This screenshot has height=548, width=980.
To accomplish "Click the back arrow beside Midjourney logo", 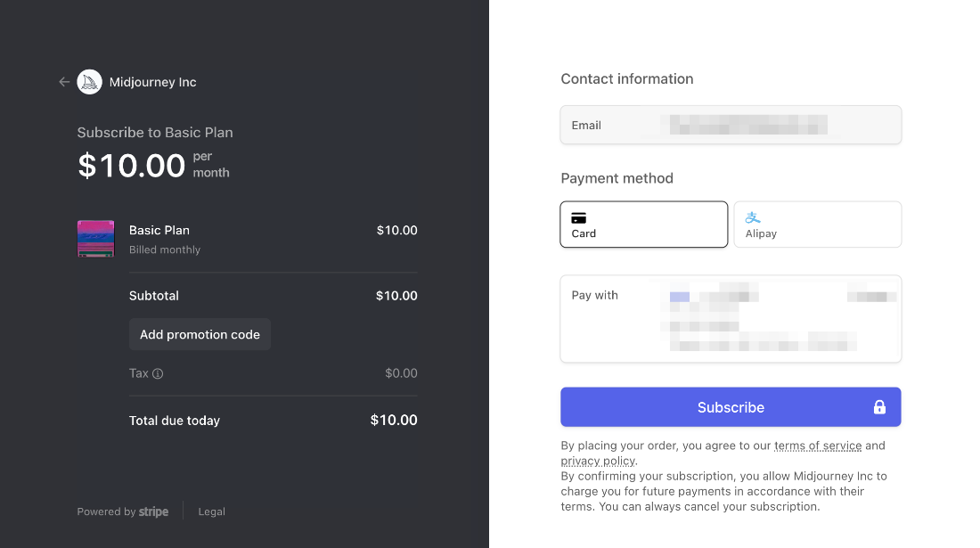I will (64, 82).
